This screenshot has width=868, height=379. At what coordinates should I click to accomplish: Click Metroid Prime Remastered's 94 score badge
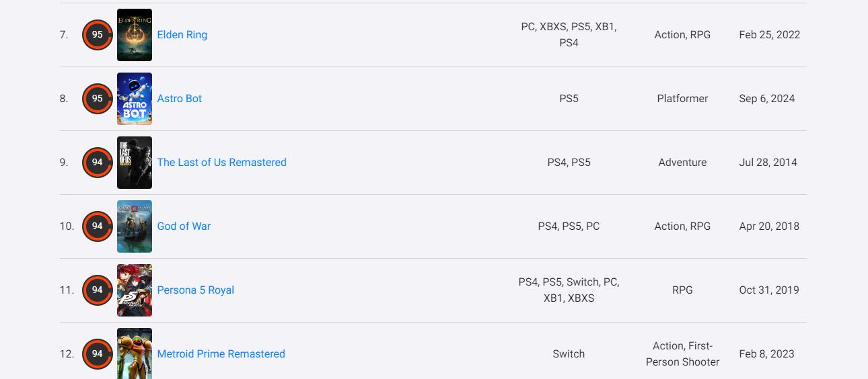point(98,354)
